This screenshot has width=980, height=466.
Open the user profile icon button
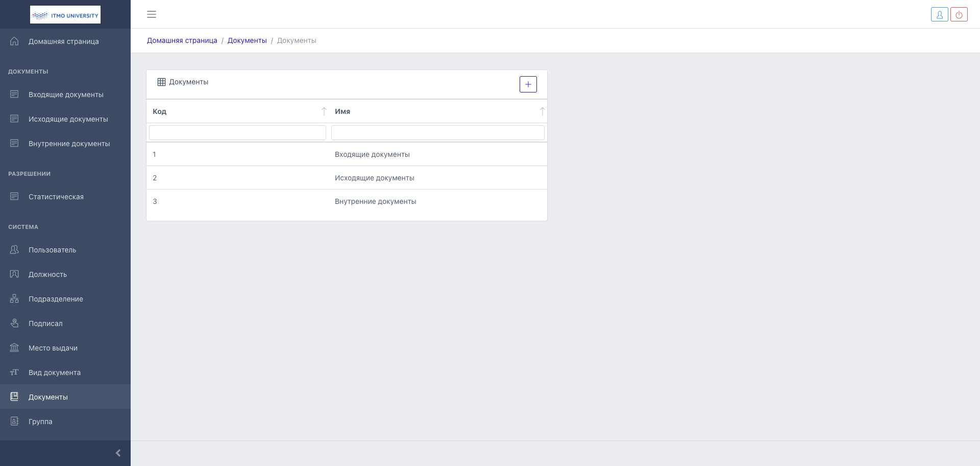[x=939, y=15]
